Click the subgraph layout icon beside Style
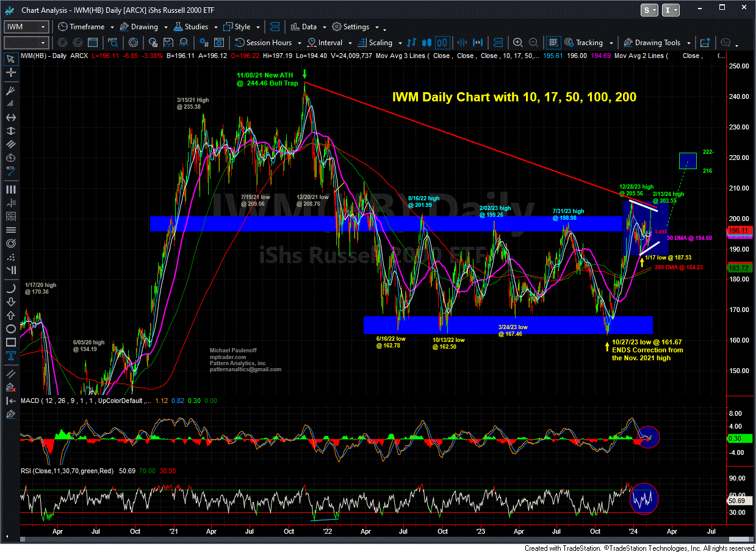756x552 pixels. point(274,26)
